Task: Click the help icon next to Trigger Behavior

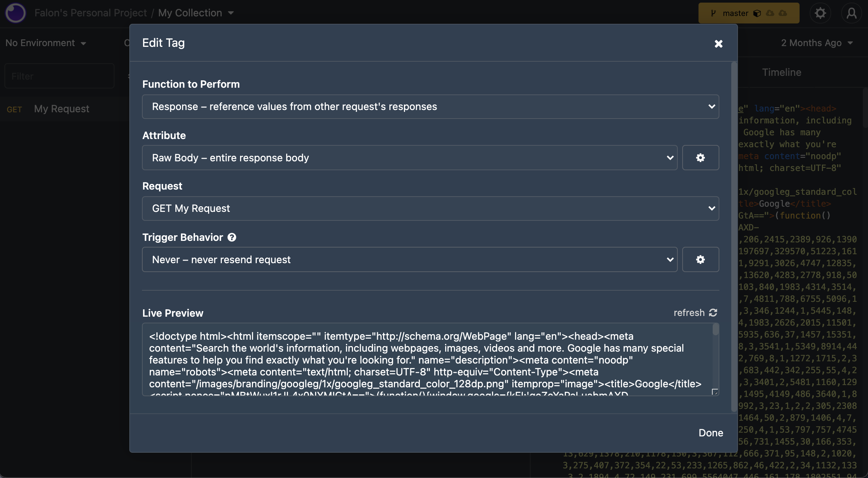Action: pyautogui.click(x=232, y=237)
